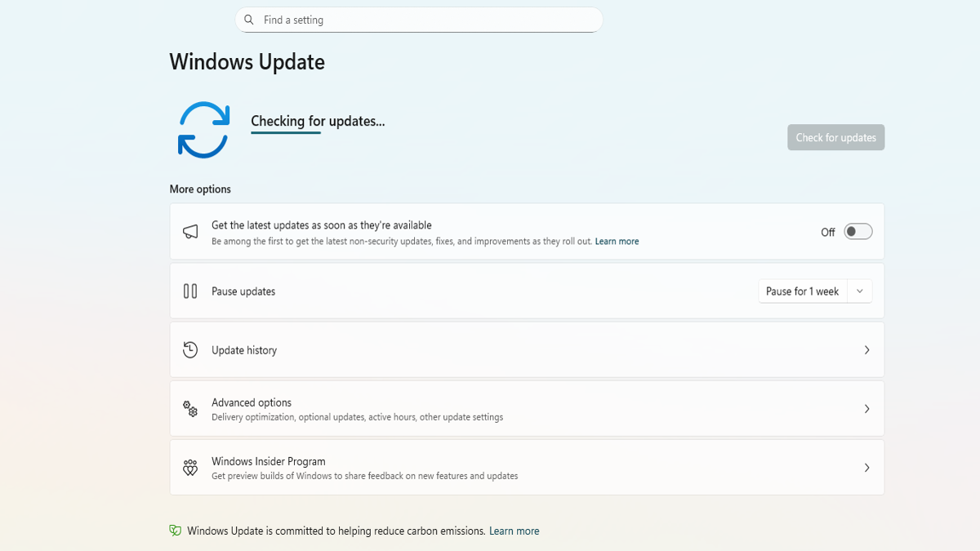Screen dimensions: 980x551
Task: Open Advanced options via its chevron
Action: [866, 409]
